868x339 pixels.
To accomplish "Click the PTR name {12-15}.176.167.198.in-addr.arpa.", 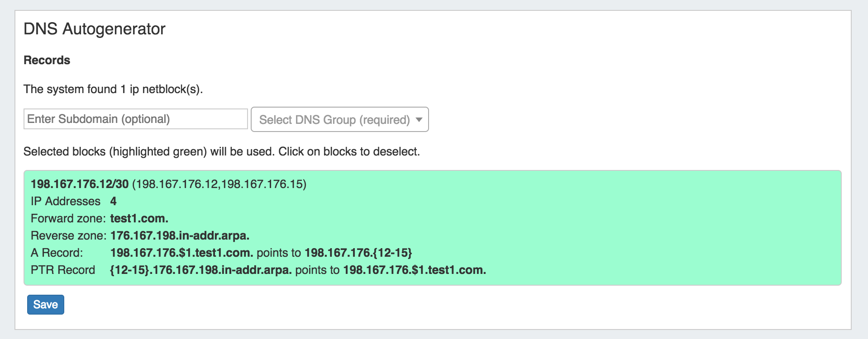I will click(x=200, y=270).
